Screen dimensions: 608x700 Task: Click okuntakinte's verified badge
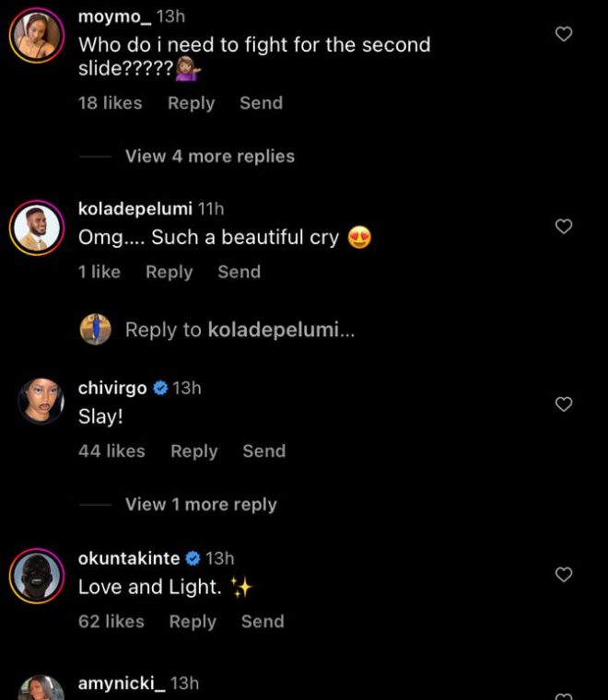[x=193, y=558]
